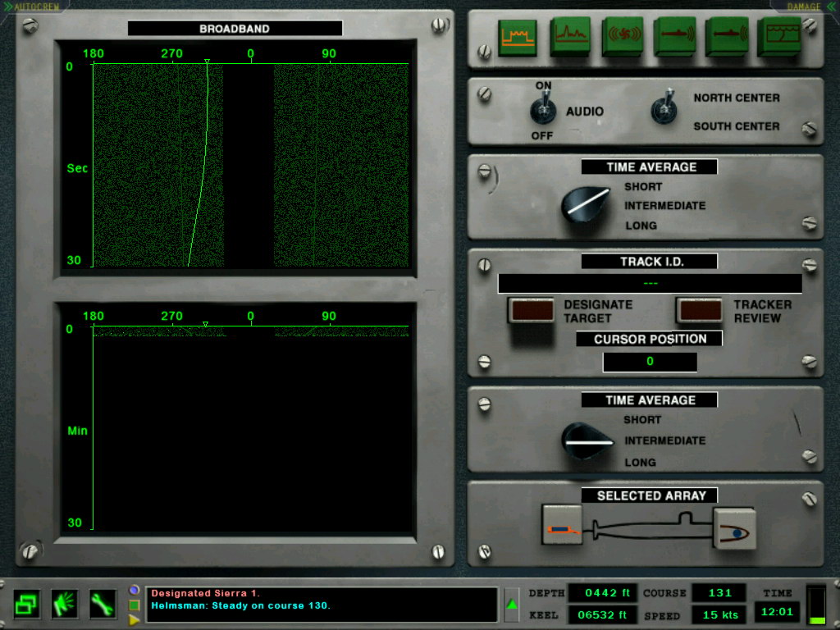Viewport: 840px width, 630px height.
Task: Flip the North Center / South Center switch
Action: [x=664, y=108]
